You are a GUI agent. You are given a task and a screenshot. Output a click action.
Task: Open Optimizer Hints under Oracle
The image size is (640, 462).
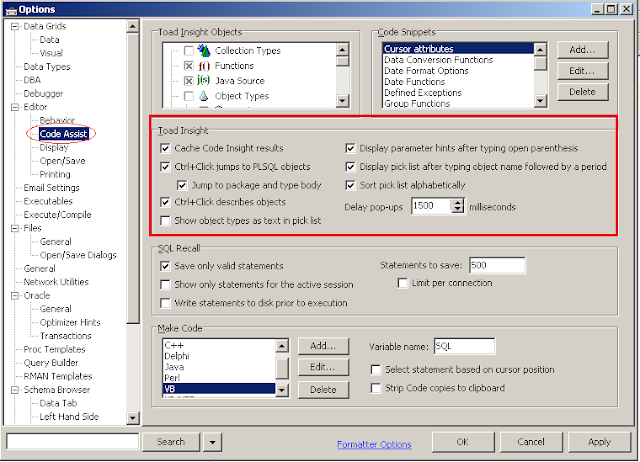70,322
